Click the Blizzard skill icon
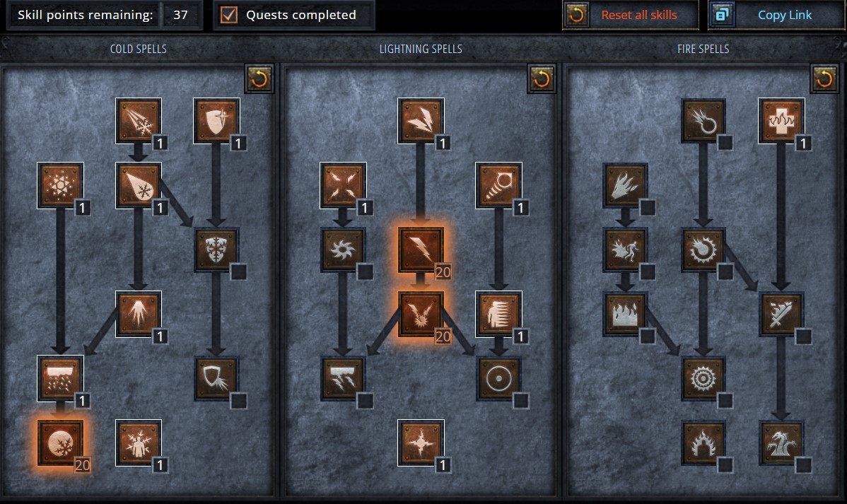The width and height of the screenshot is (847, 504). [x=61, y=378]
